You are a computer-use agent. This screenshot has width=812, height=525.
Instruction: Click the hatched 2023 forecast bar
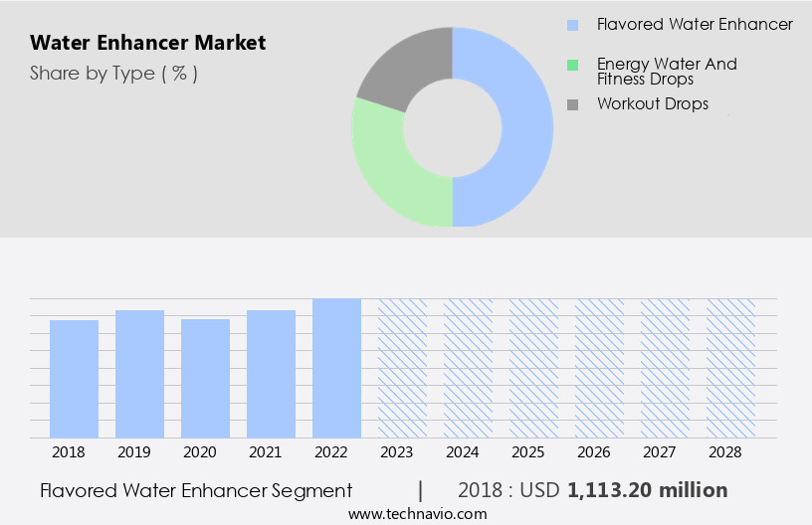click(402, 368)
